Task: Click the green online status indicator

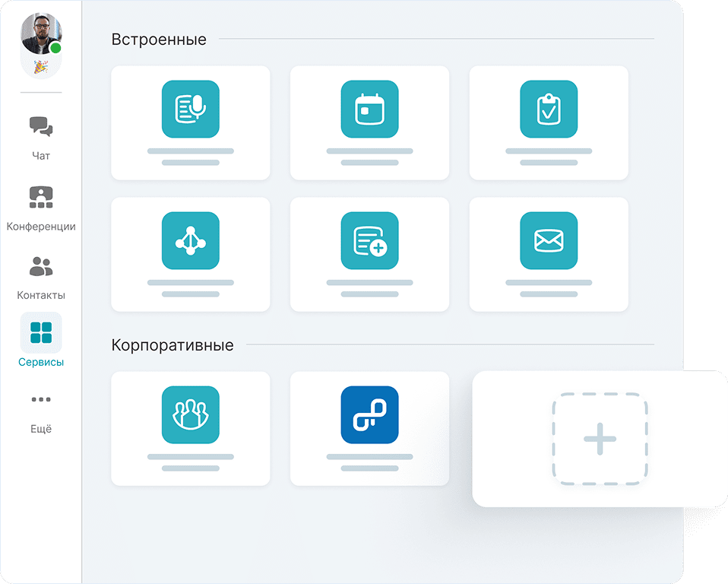Action: point(55,48)
